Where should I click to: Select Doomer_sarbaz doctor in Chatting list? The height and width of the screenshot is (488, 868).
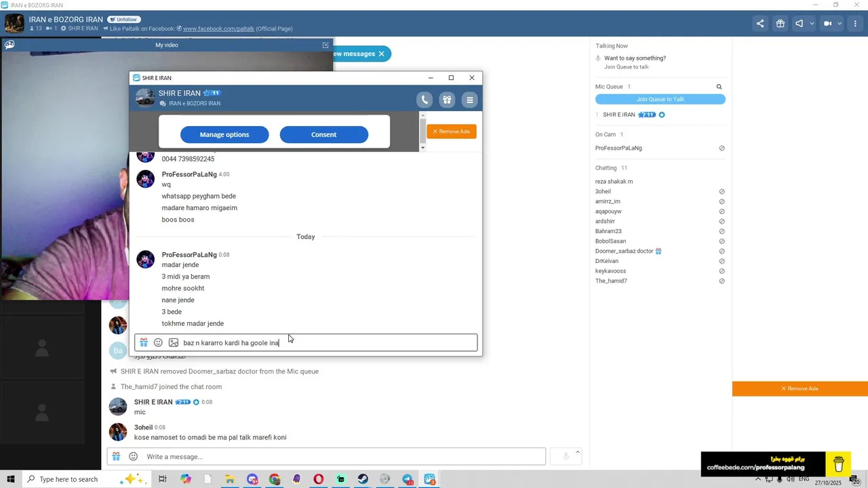pyautogui.click(x=624, y=251)
